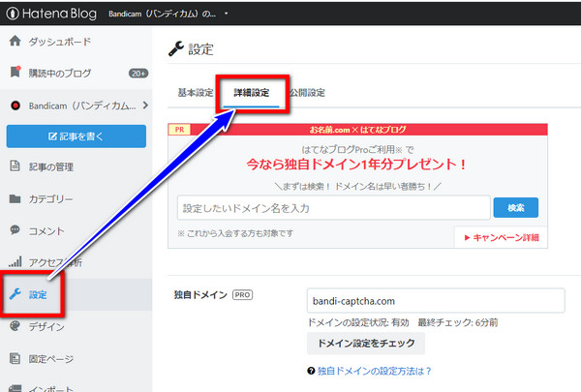Expand the Bandicam blog chevron
This screenshot has height=392, width=581.
coord(145,106)
